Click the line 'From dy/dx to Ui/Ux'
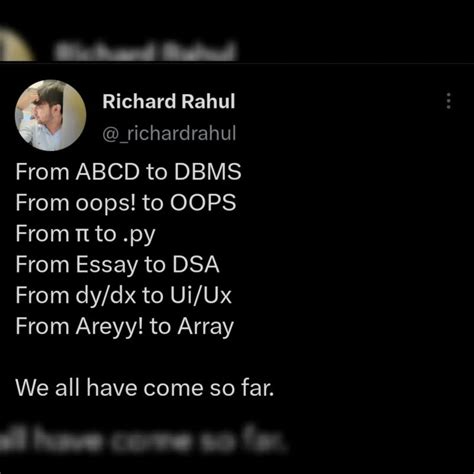 tap(123, 295)
